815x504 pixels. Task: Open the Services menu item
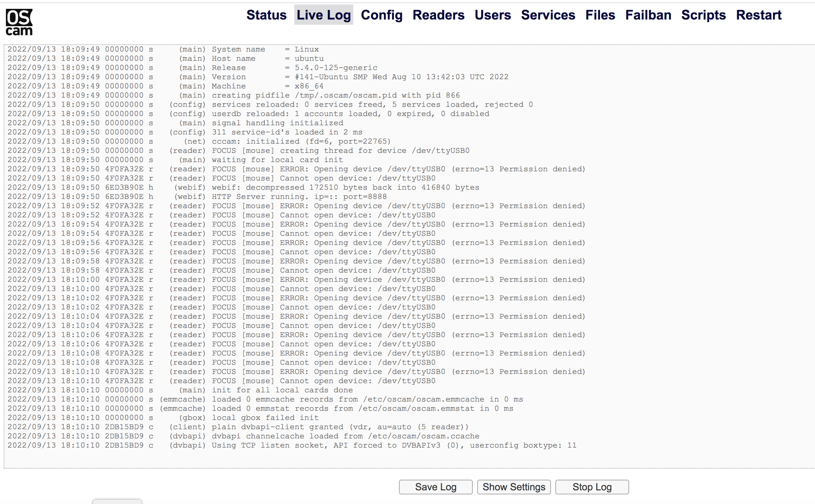pos(548,15)
